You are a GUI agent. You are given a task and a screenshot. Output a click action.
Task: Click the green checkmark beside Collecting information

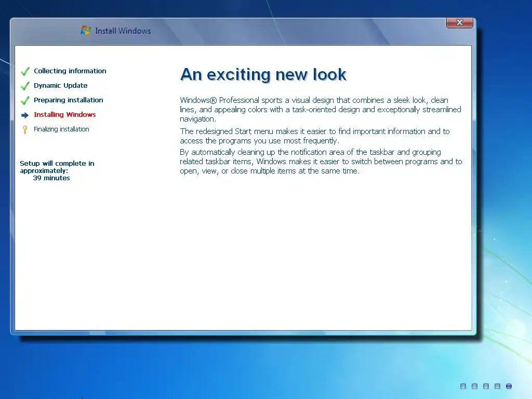pos(25,71)
